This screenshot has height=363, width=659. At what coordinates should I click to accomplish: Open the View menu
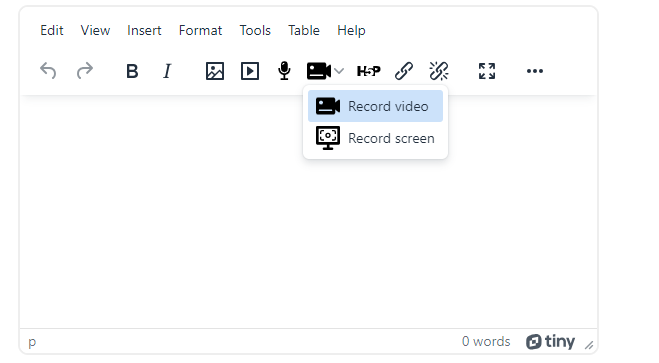pyautogui.click(x=95, y=30)
